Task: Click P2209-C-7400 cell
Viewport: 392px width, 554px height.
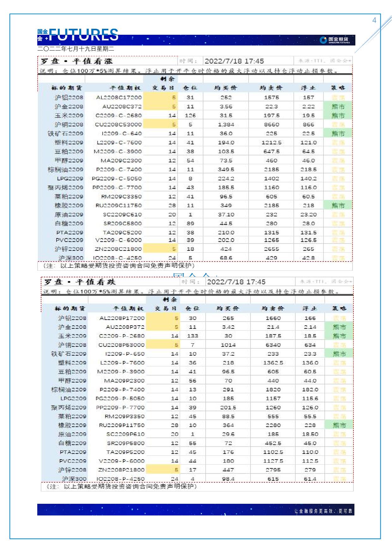Action: click(x=119, y=169)
